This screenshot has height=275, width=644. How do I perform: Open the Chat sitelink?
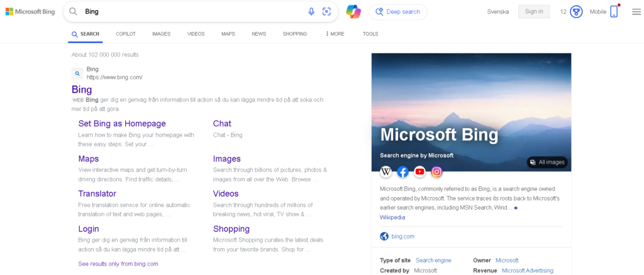(x=222, y=124)
